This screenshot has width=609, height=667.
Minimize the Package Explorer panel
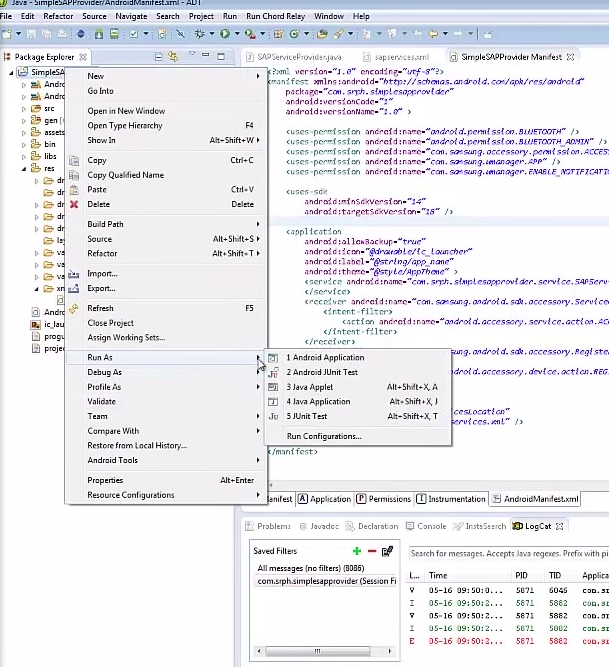click(206, 56)
